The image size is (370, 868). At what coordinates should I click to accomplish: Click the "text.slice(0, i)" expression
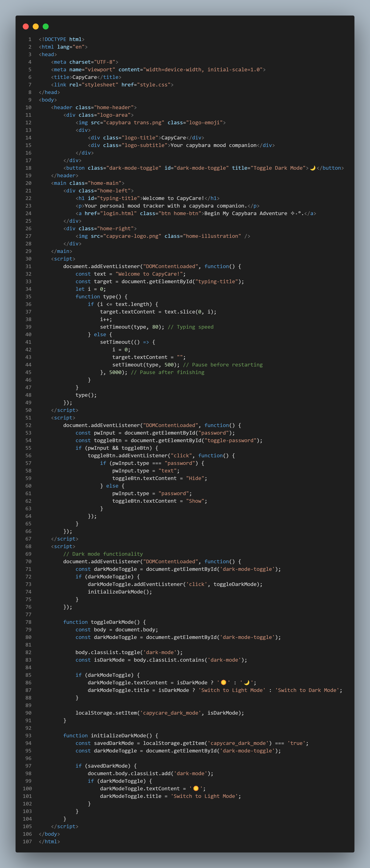click(189, 312)
